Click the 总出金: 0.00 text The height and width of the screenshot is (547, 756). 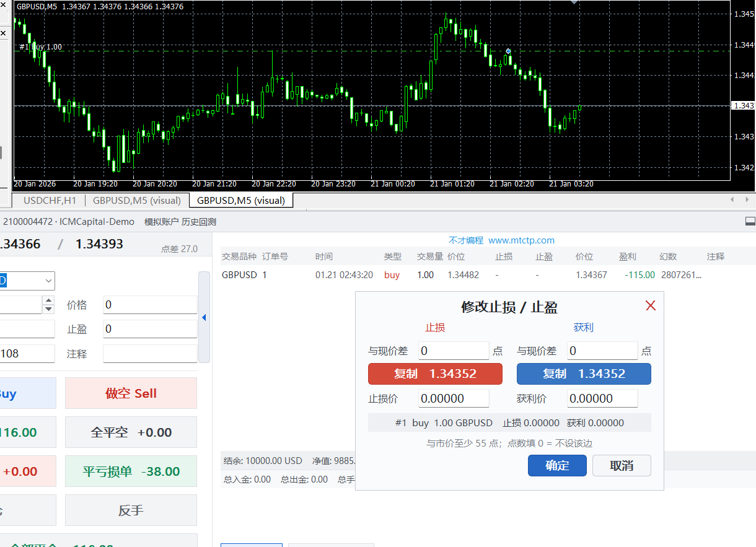point(304,479)
